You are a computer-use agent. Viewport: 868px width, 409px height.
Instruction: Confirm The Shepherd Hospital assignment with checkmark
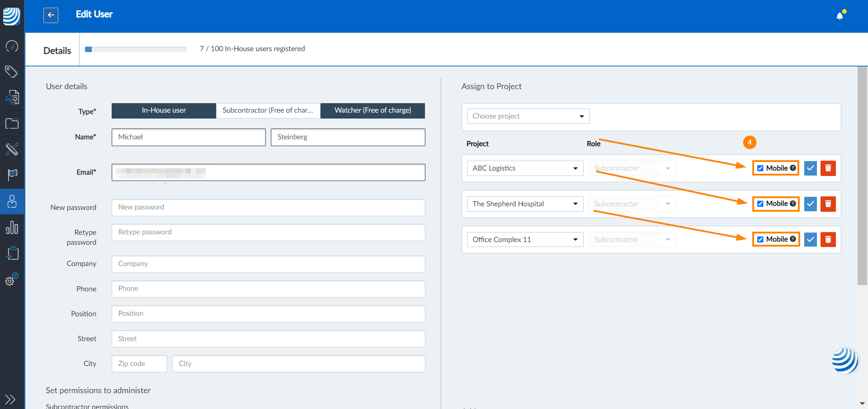pyautogui.click(x=811, y=204)
